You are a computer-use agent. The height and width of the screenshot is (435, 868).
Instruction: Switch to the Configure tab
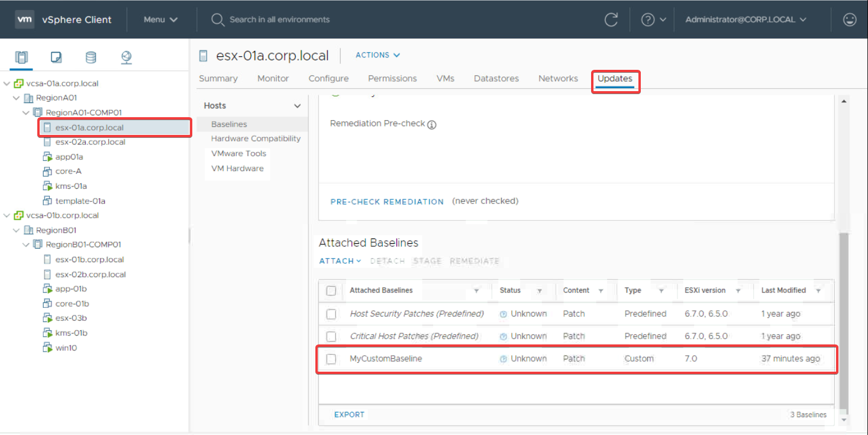click(328, 79)
